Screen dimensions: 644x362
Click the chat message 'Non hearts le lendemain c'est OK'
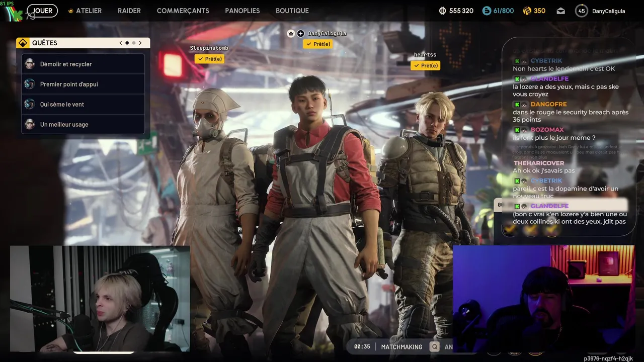[x=564, y=68]
